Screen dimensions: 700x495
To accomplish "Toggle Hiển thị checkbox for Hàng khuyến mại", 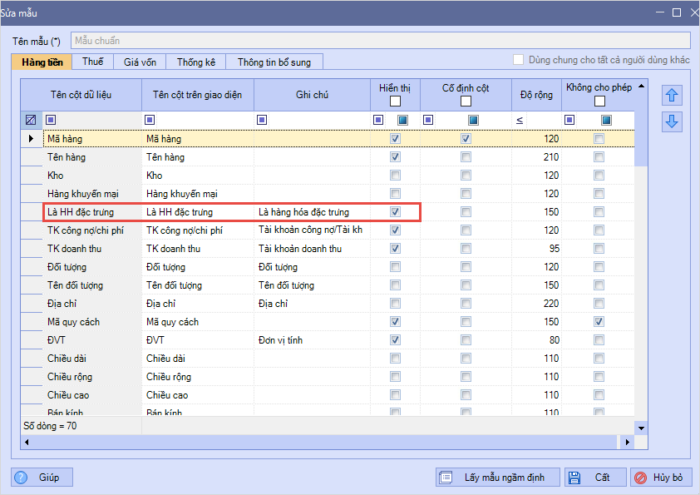I will coord(395,193).
